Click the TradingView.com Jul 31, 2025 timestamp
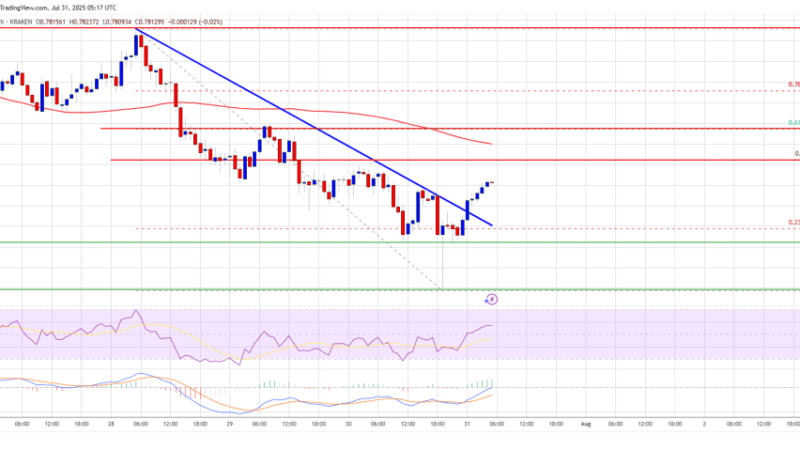 click(x=58, y=8)
